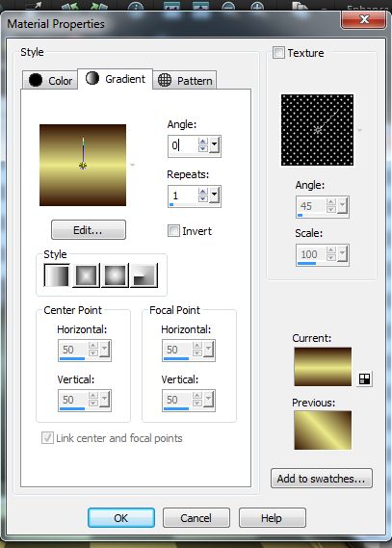Click the grid Pattern tab icon
This screenshot has height=548, width=392.
tap(165, 80)
